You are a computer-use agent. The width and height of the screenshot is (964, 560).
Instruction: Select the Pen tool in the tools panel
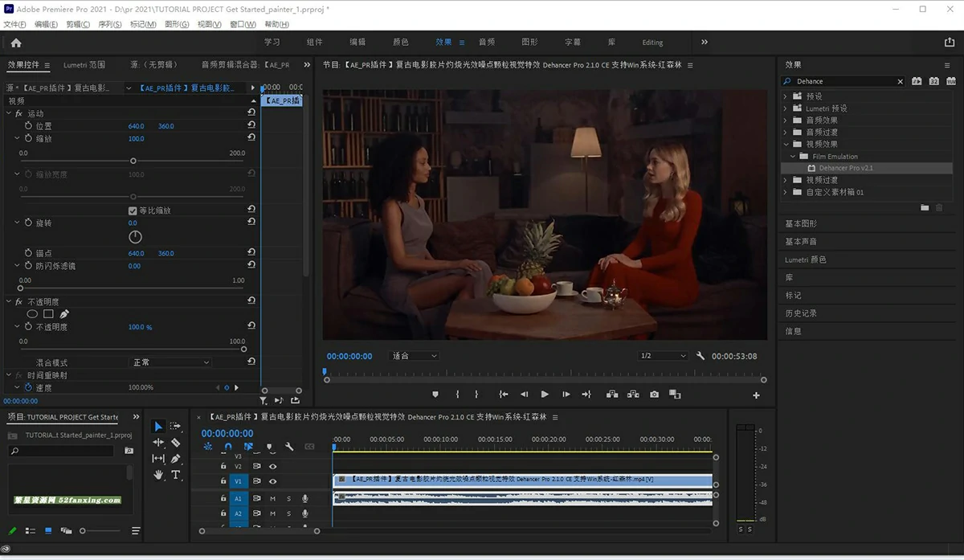point(176,459)
